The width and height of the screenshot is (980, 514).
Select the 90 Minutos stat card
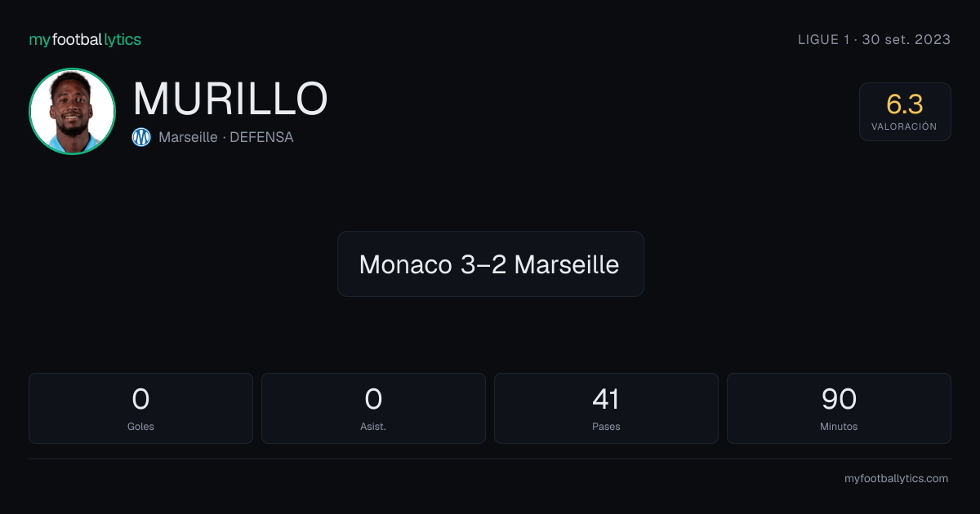(839, 408)
